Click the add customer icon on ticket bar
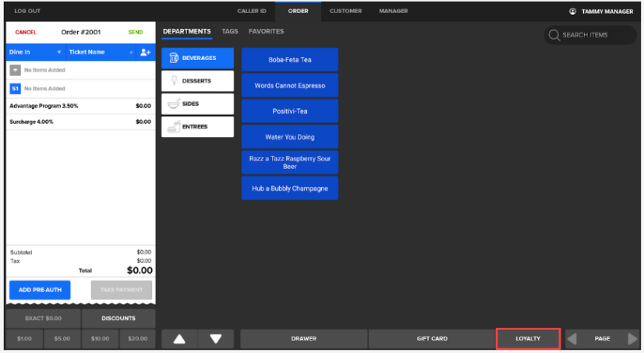The height and width of the screenshot is (353, 644). tap(145, 52)
